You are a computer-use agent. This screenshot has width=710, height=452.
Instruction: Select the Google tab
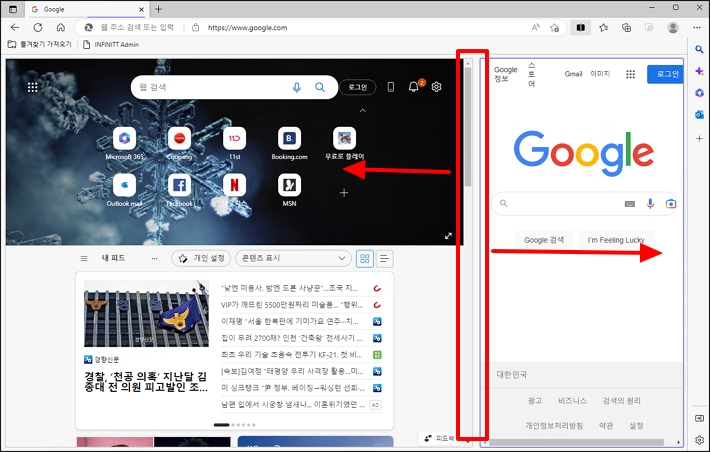click(x=87, y=9)
